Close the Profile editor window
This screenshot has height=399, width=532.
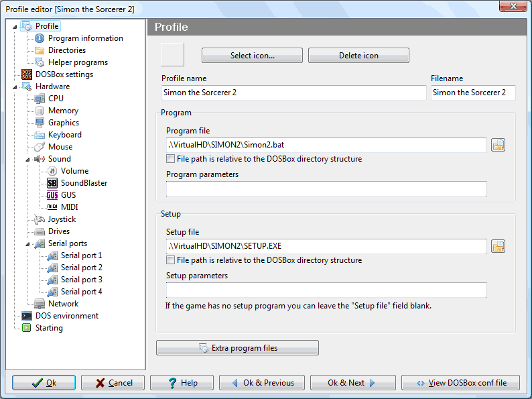coord(513,6)
